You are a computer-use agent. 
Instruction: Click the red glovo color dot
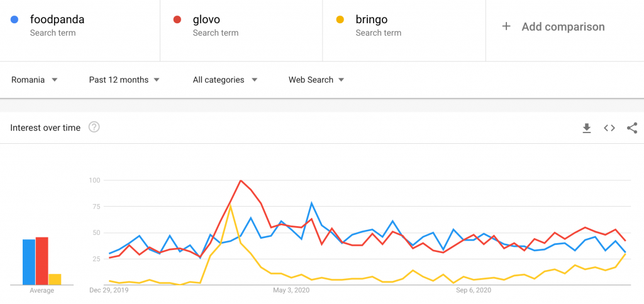(177, 19)
